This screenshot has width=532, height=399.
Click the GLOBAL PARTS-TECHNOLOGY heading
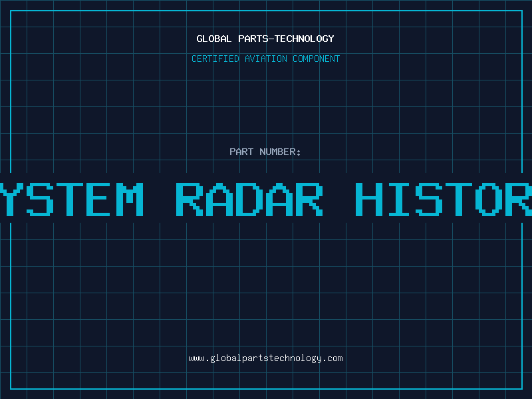click(x=265, y=39)
